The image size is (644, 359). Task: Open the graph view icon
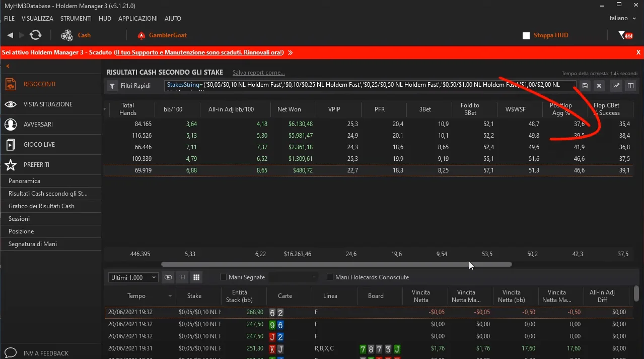[616, 86]
